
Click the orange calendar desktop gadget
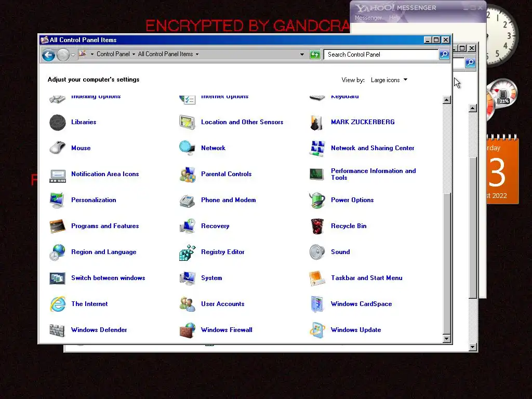tap(502, 169)
